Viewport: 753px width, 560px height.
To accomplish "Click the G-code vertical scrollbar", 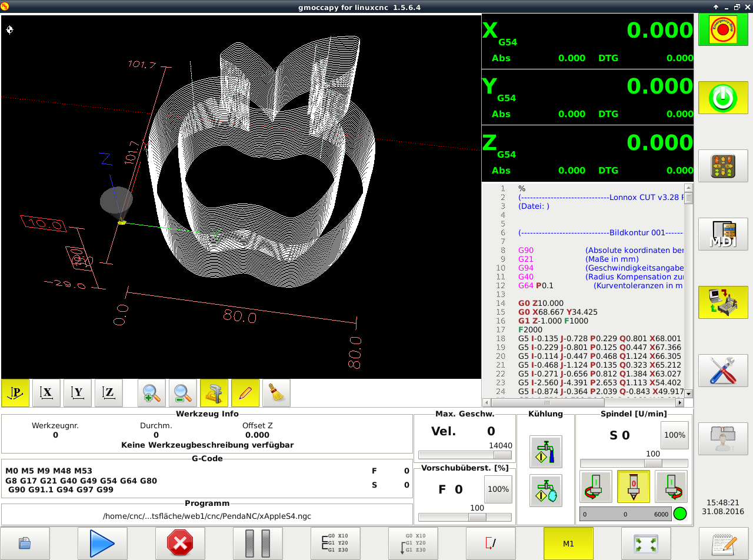I will point(688,291).
